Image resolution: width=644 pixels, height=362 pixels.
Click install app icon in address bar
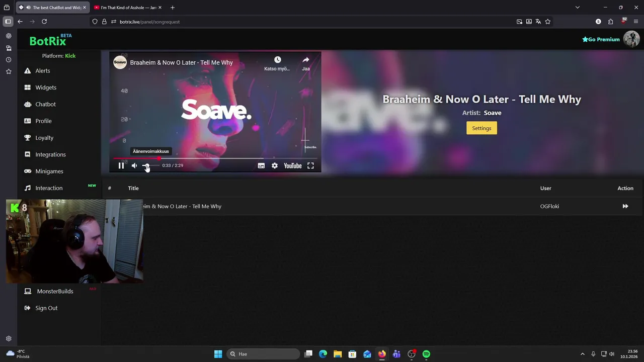tap(529, 22)
